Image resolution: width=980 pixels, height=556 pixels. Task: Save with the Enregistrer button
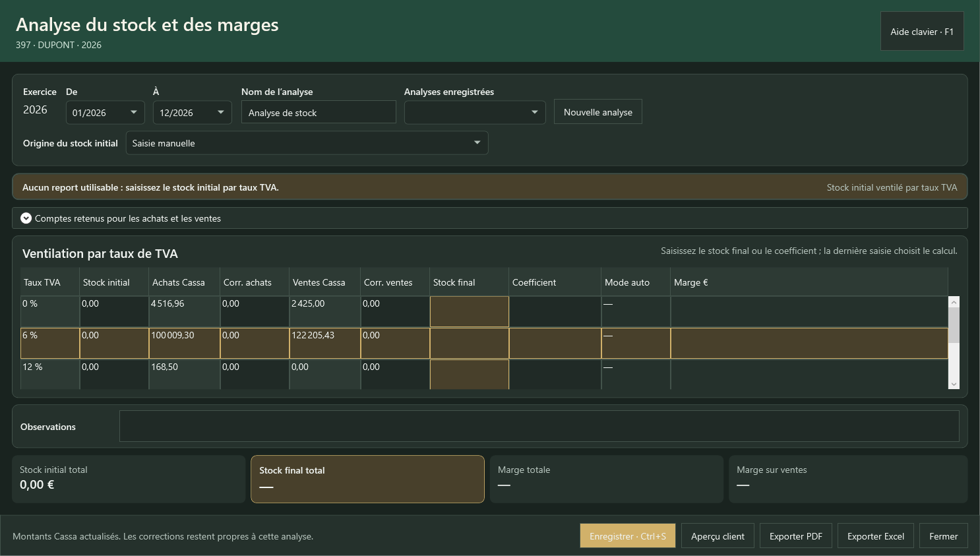(x=628, y=536)
